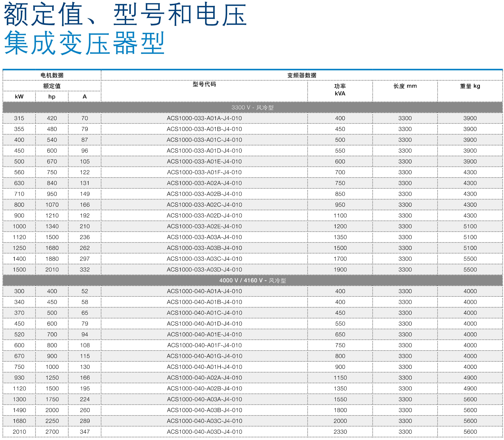Click the 2250 hp cell

click(52, 421)
